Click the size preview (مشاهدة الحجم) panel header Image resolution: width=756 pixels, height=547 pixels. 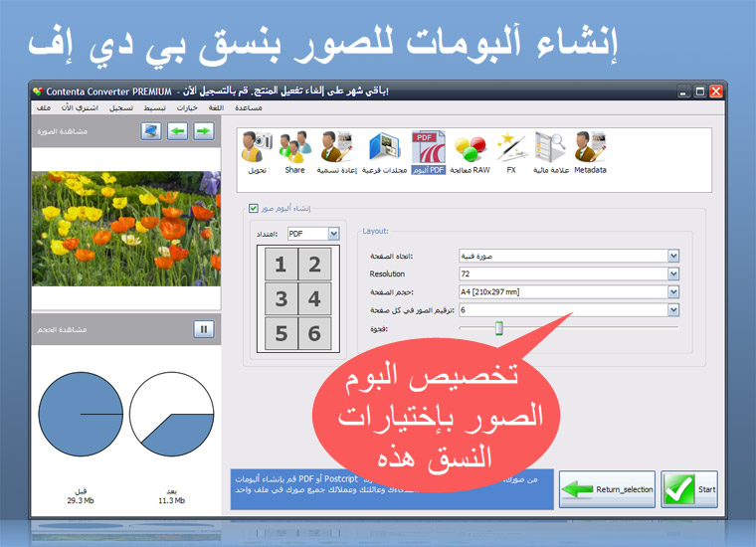pyautogui.click(x=126, y=329)
